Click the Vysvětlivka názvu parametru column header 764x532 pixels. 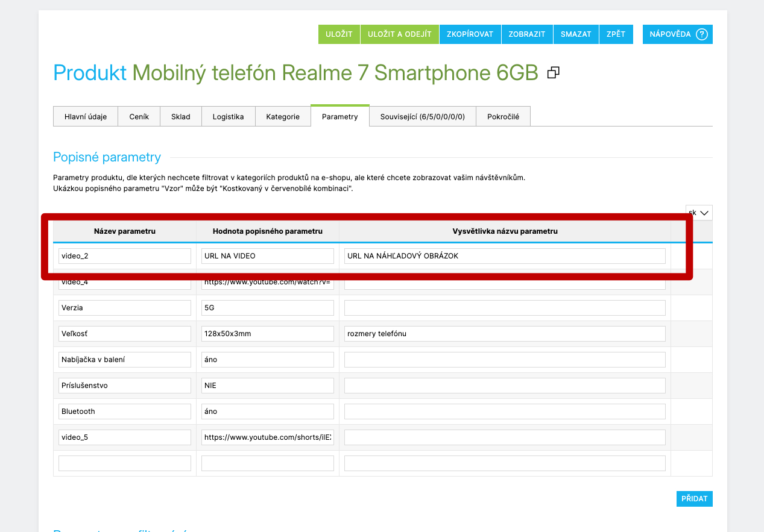coord(505,231)
